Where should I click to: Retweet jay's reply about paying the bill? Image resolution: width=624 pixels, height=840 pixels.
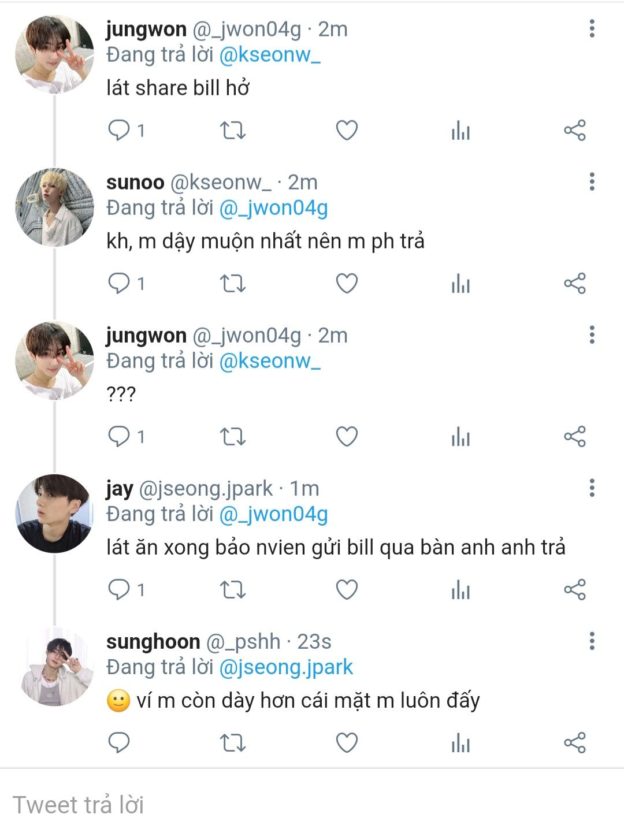[233, 590]
